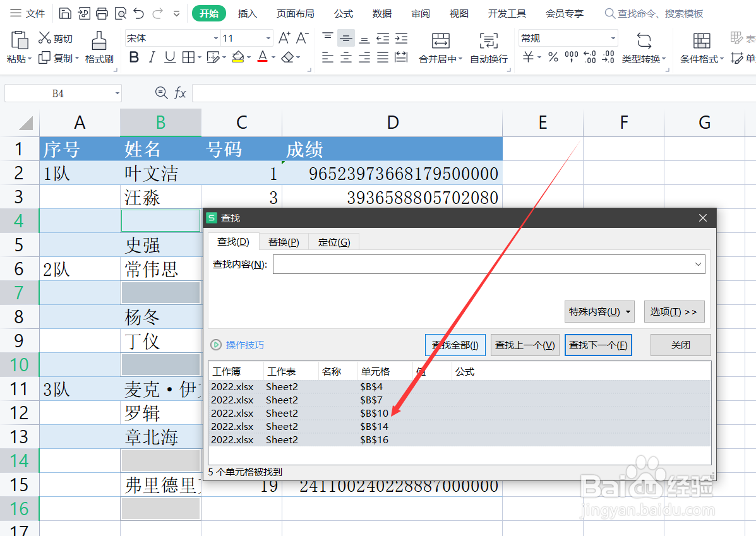
Task: Click the fx insert function icon
Action: pos(181,92)
